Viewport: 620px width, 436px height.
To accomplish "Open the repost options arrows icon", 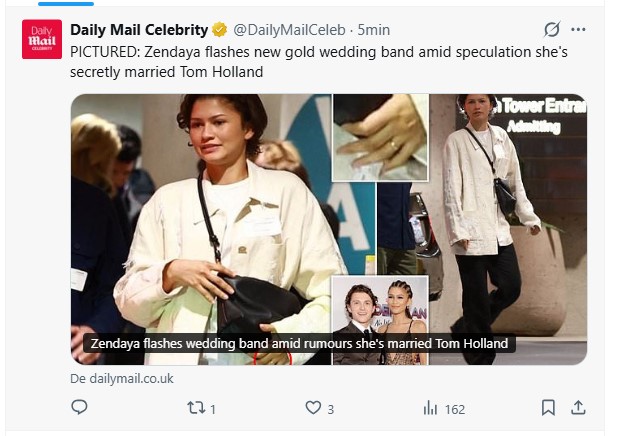I will click(196, 408).
